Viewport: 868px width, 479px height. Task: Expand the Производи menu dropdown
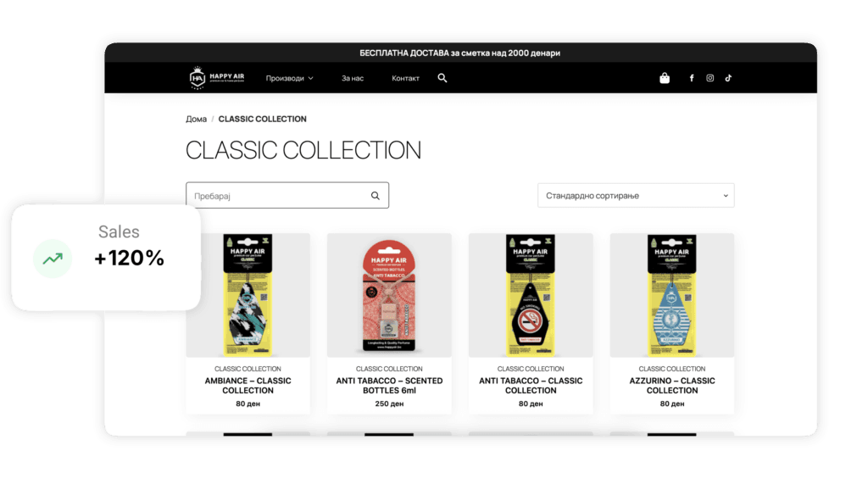290,78
